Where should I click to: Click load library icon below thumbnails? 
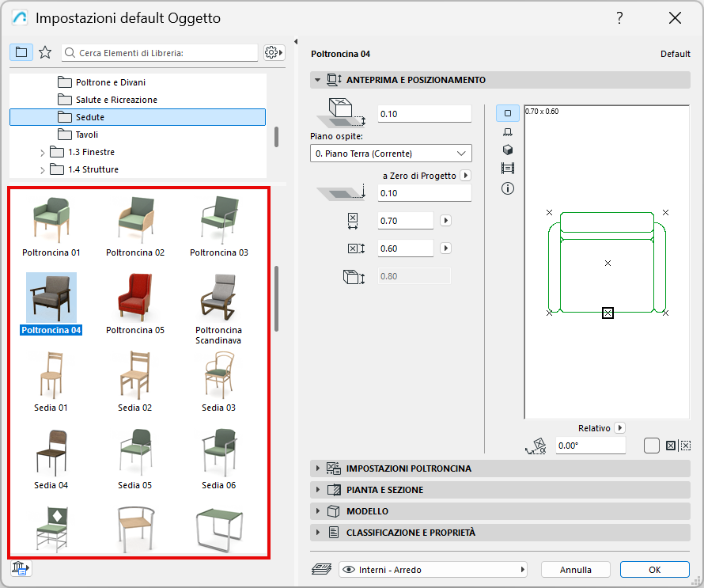click(x=21, y=568)
